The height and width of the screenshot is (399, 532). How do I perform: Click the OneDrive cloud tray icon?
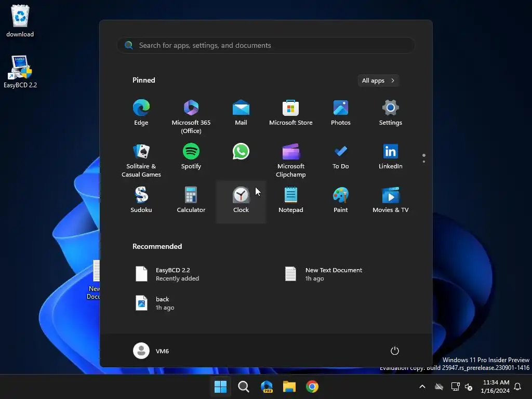(x=439, y=387)
